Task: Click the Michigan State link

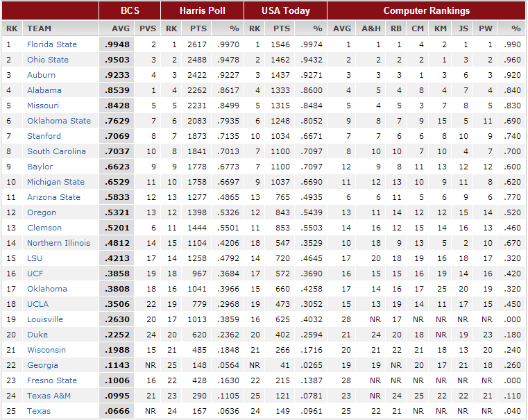Action: [56, 182]
